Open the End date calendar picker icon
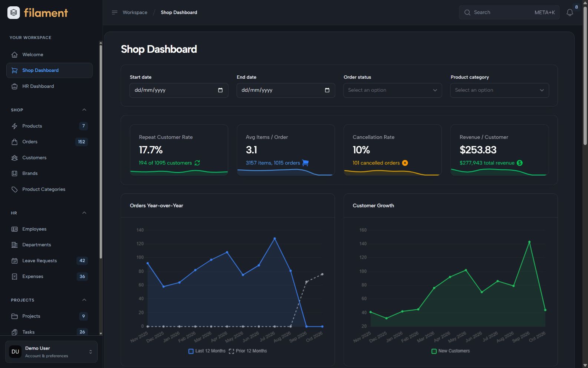The height and width of the screenshot is (368, 588). pyautogui.click(x=327, y=90)
